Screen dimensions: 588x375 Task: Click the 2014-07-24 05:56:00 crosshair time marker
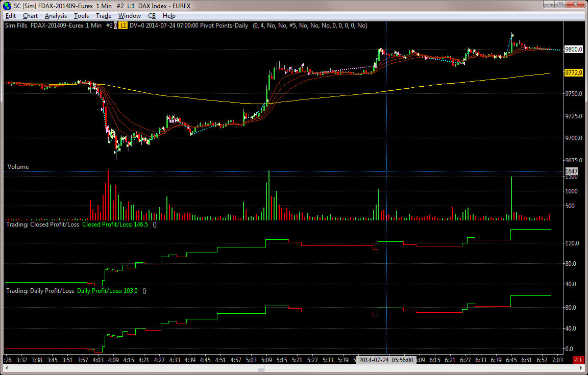click(386, 360)
